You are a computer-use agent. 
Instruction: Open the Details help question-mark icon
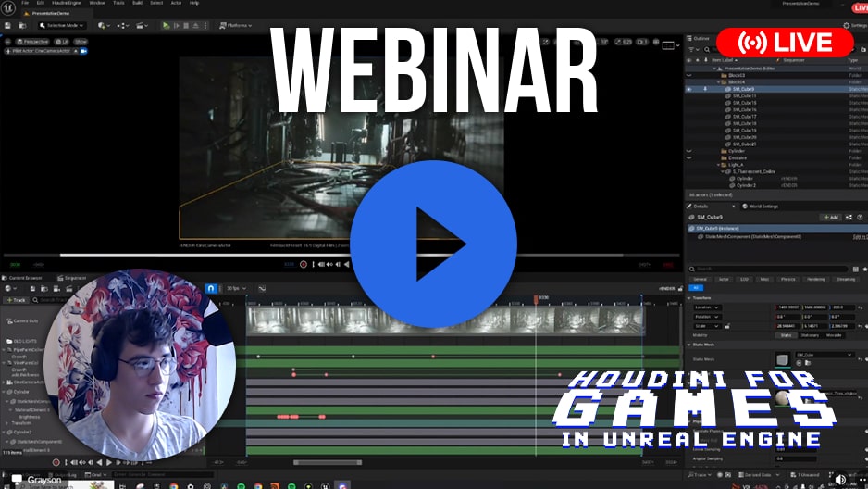[x=860, y=217]
